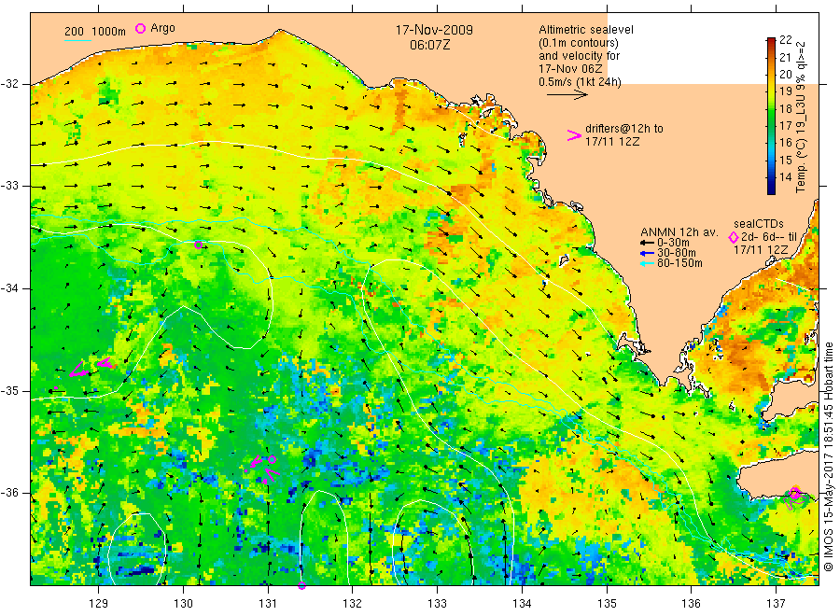Click the dark blue bottom of temperature colorbar
The width and height of the screenshot is (840, 616).
(x=771, y=189)
